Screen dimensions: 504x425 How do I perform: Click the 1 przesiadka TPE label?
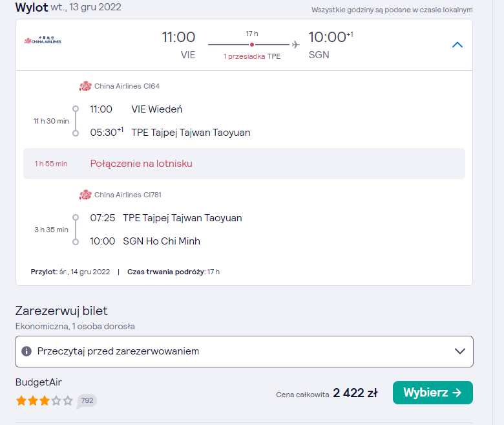click(x=252, y=56)
